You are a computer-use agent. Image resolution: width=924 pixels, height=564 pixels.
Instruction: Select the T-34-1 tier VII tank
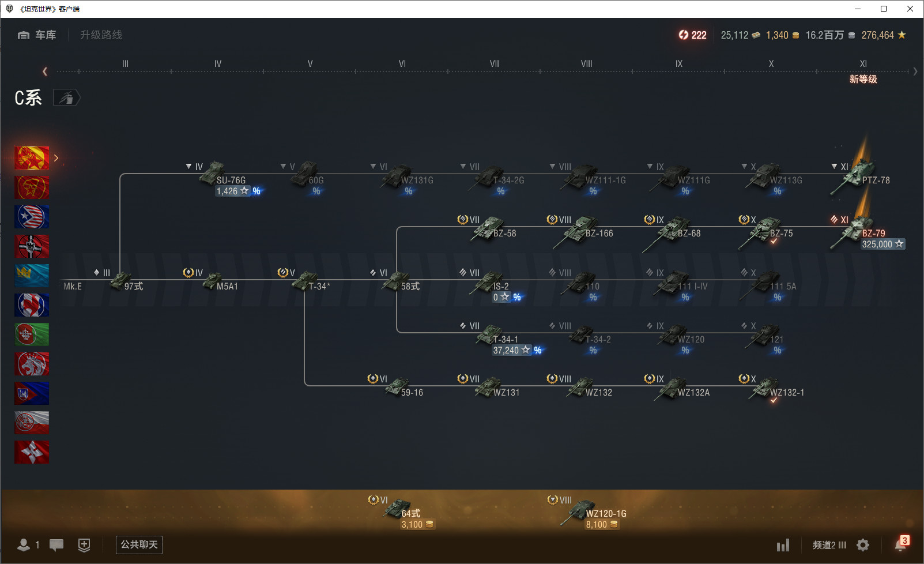tap(497, 336)
